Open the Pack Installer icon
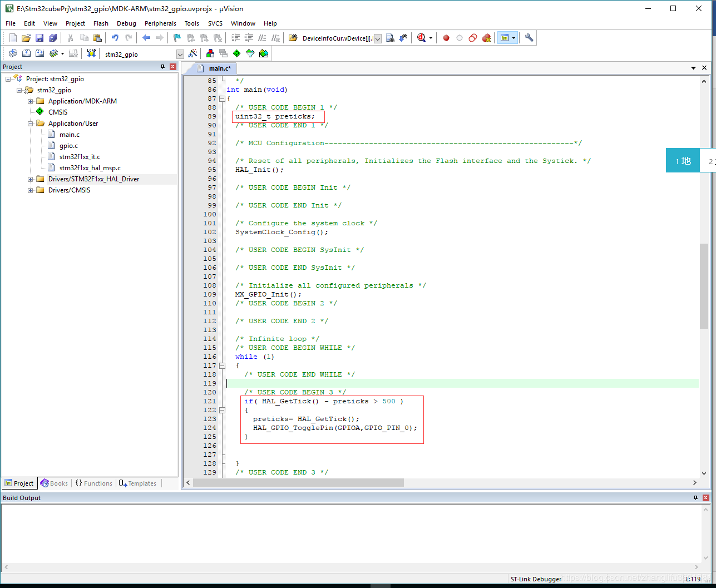 pos(264,53)
